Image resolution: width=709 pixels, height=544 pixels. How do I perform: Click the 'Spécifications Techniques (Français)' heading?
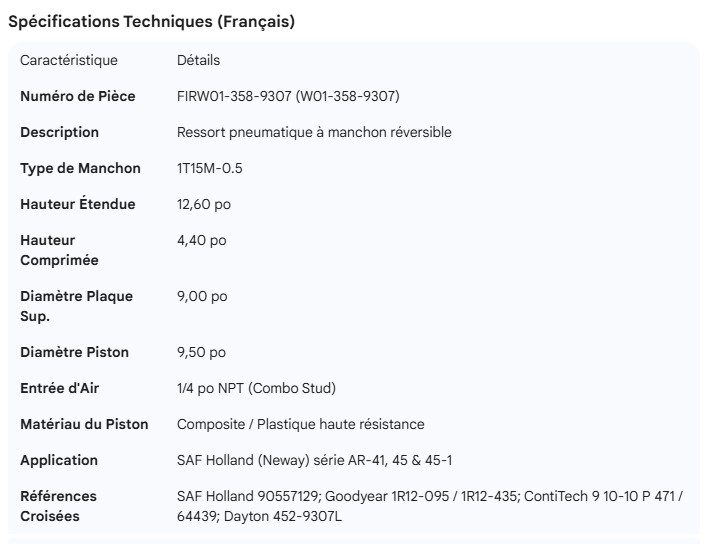tap(151, 22)
